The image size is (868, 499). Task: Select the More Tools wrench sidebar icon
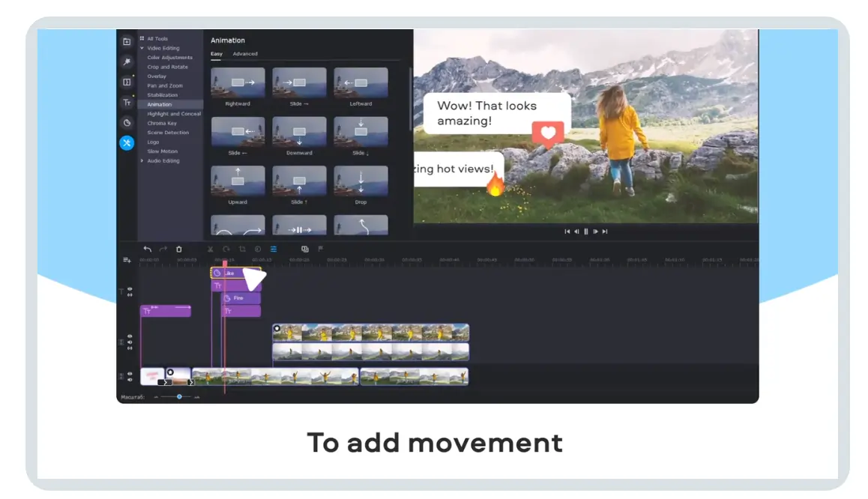pos(127,142)
